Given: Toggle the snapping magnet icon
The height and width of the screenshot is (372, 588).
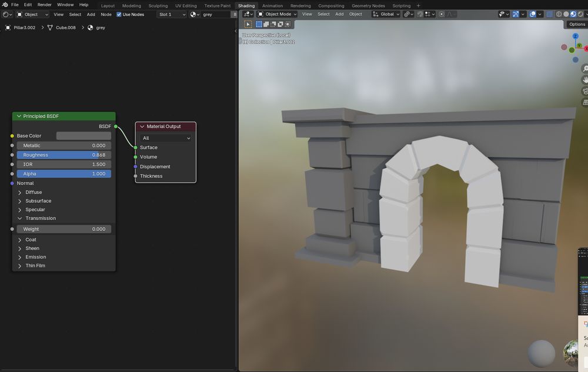Looking at the screenshot, I should point(420,14).
